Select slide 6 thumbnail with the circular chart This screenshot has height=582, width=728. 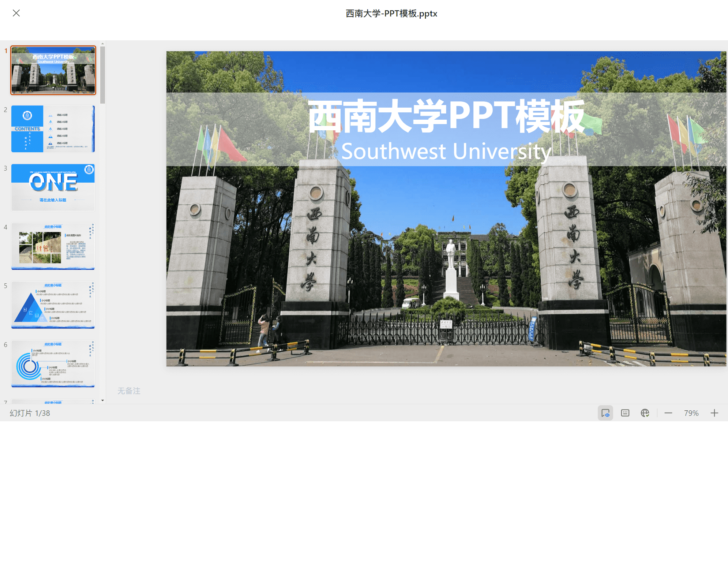click(53, 363)
